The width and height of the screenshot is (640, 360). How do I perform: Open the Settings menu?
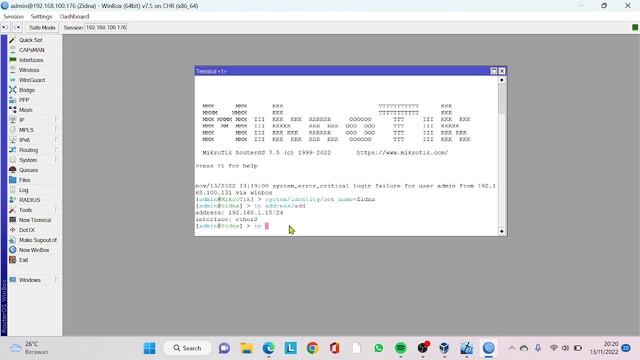point(41,16)
